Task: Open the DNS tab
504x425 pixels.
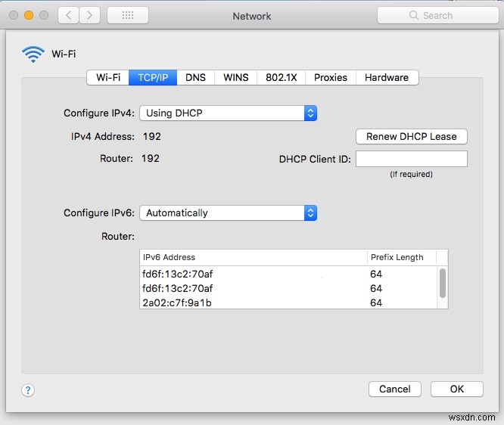Action: (195, 77)
